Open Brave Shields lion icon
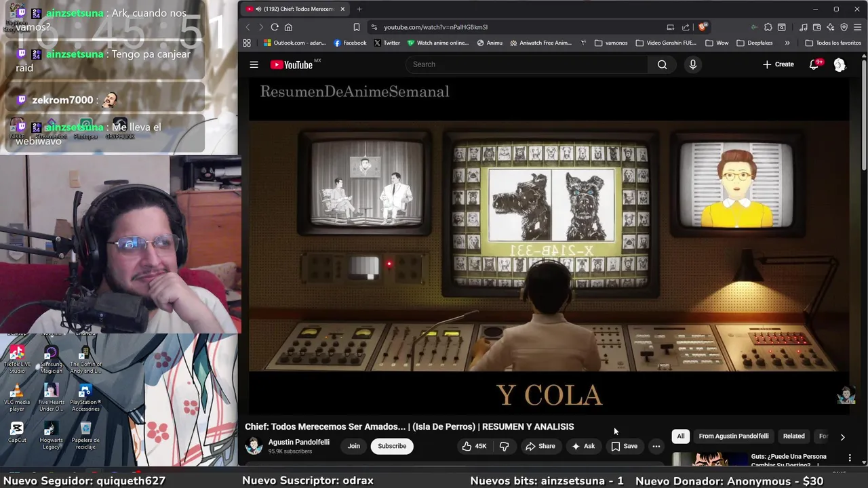Image resolution: width=868 pixels, height=488 pixels. 703,27
